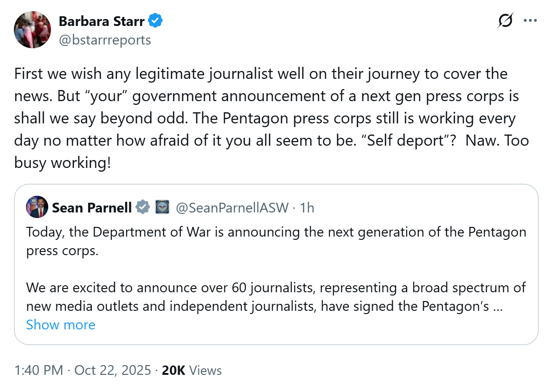549x392 pixels.
Task: Click Barbara Starr's blue verified badge
Action: pyautogui.click(x=155, y=21)
